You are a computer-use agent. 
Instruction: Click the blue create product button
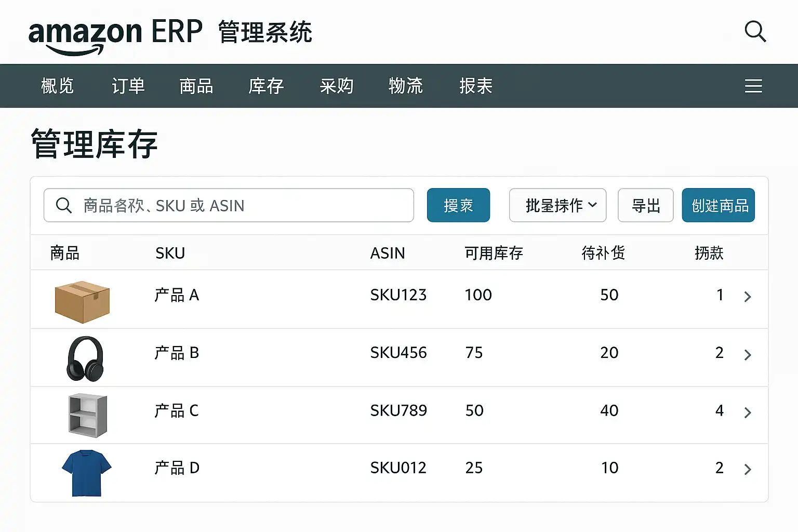pyautogui.click(x=719, y=205)
